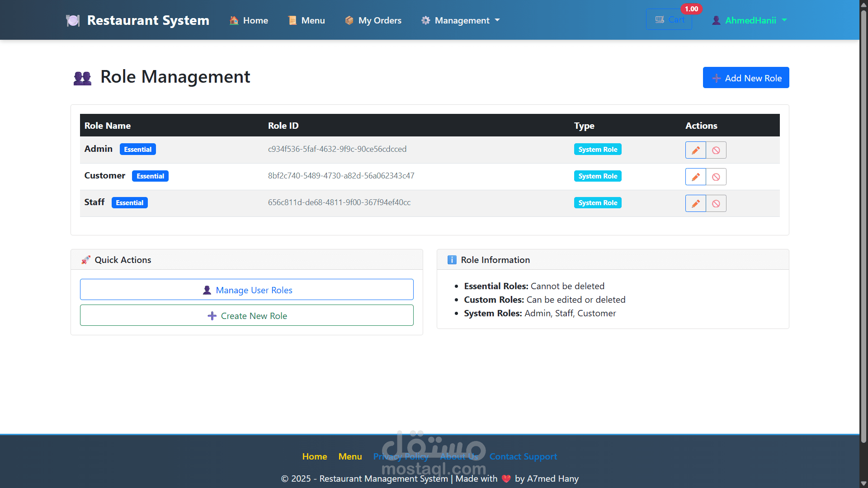Click the footer Home link
868x488 pixels.
[x=314, y=456]
